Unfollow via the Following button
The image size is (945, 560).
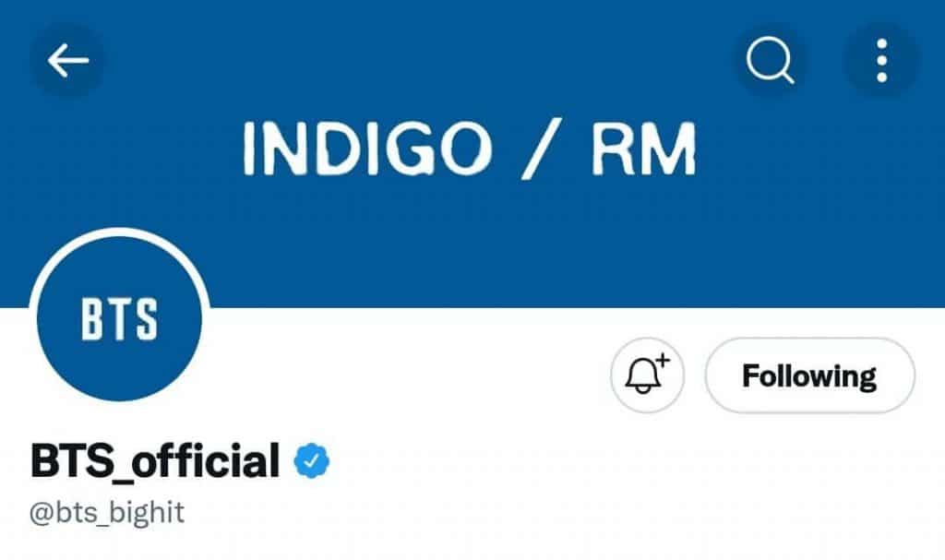(810, 375)
